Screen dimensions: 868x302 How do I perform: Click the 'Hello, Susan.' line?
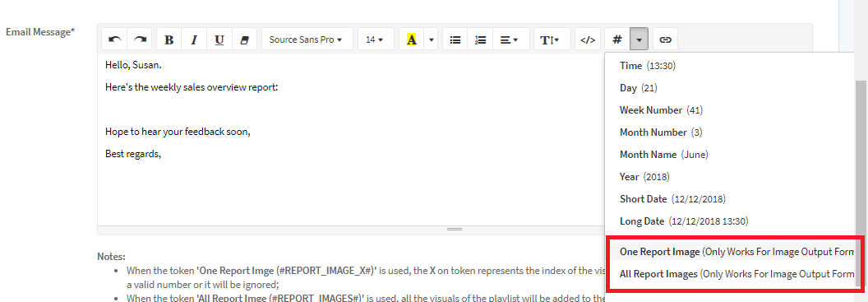pos(133,65)
